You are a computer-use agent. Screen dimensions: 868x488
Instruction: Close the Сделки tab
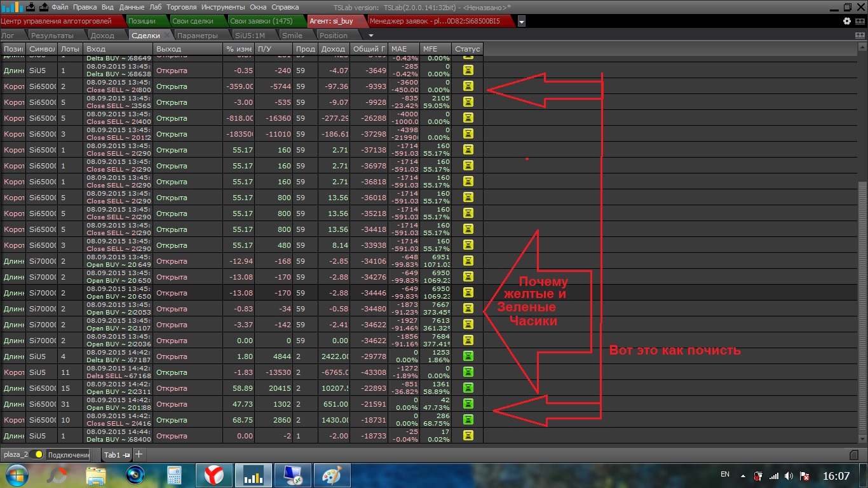point(167,36)
